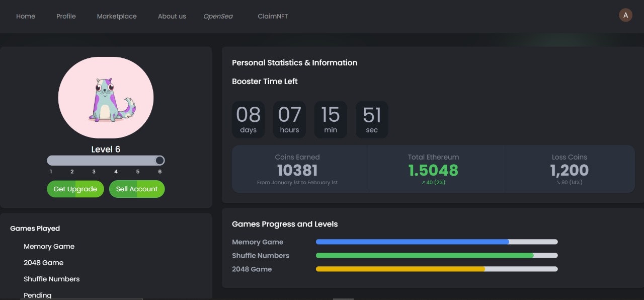This screenshot has height=300, width=644.
Task: Click the '↘ 90 (14%)' change indicator
Action: click(570, 182)
